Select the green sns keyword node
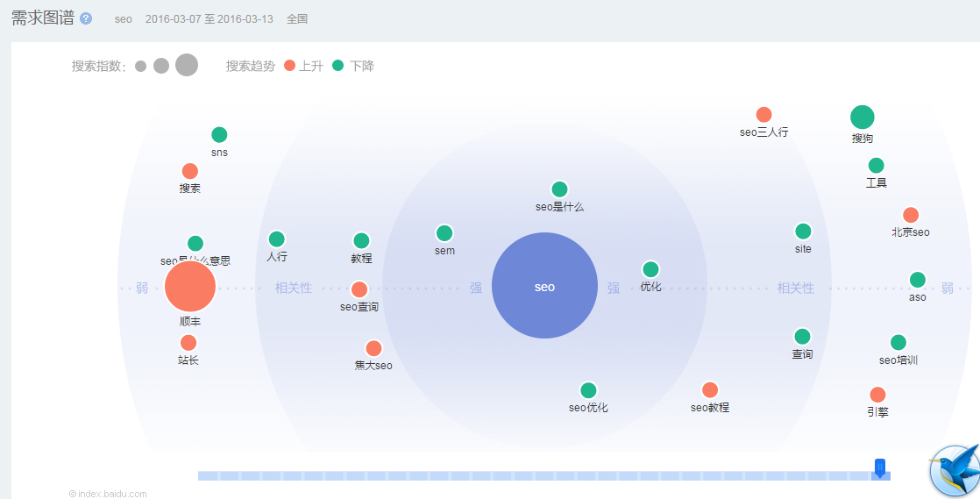This screenshot has height=499, width=980. click(219, 135)
